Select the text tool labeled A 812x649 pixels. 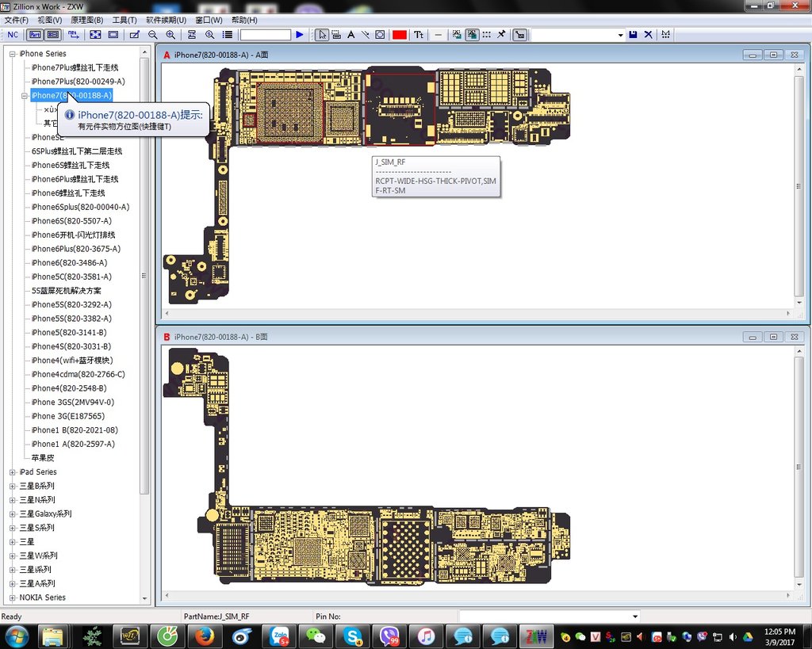[351, 34]
